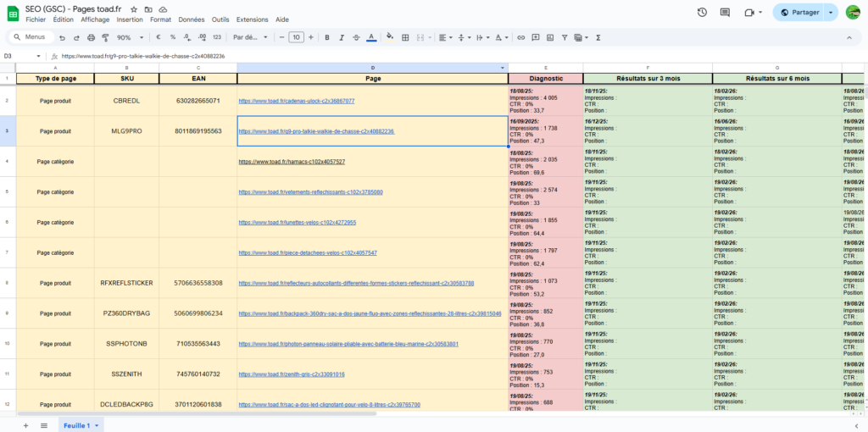Open the Données menu
The image size is (868, 432).
coord(191,19)
